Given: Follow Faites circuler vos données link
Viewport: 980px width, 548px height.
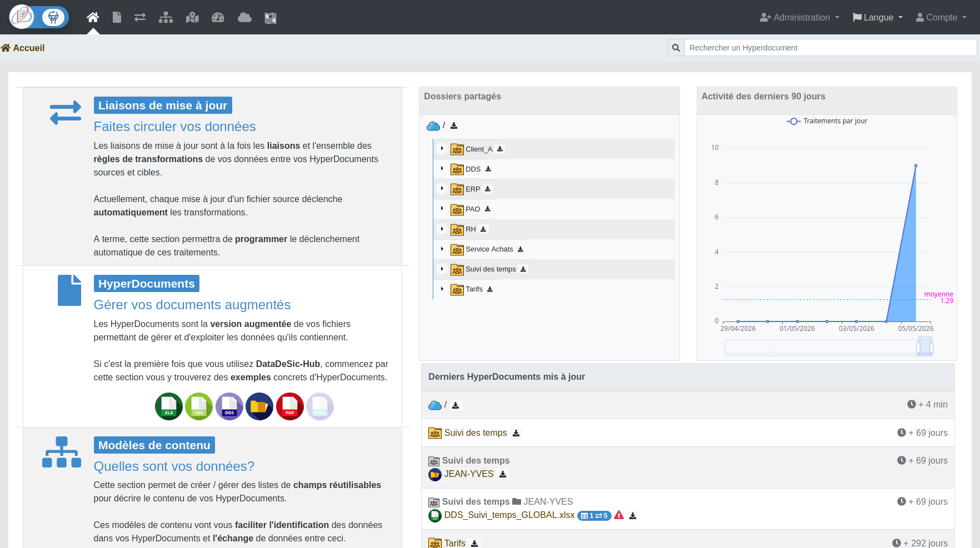Looking at the screenshot, I should click(x=174, y=127).
